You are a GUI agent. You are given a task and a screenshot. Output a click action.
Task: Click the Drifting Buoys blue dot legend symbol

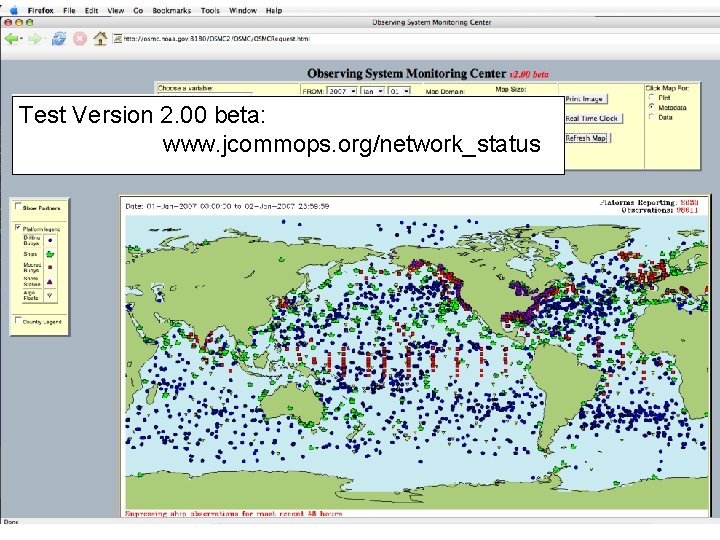[x=50, y=240]
